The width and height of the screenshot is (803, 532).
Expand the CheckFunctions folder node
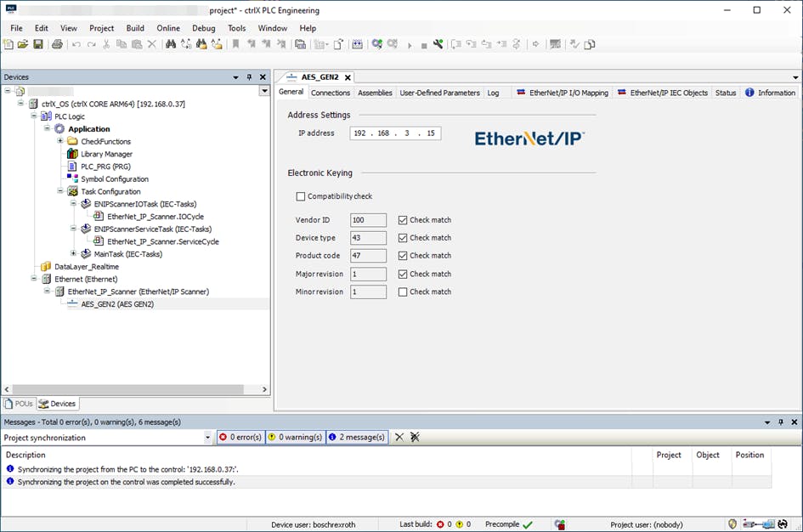point(60,141)
